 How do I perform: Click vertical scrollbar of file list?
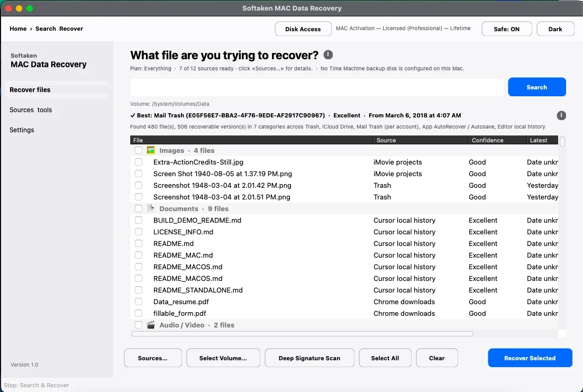[562, 142]
